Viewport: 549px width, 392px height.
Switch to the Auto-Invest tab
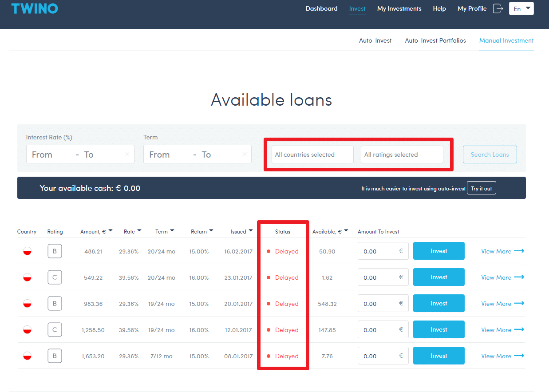375,40
